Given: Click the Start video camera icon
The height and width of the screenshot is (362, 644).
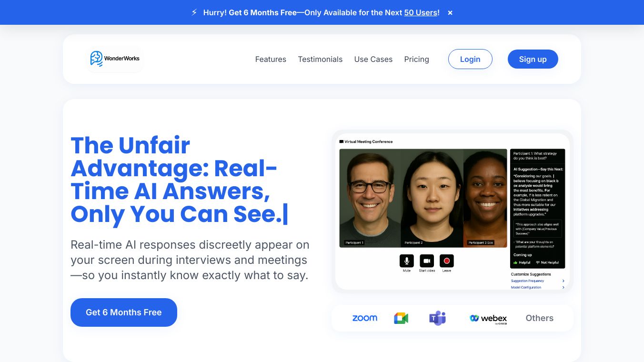Looking at the screenshot, I should [x=427, y=261].
